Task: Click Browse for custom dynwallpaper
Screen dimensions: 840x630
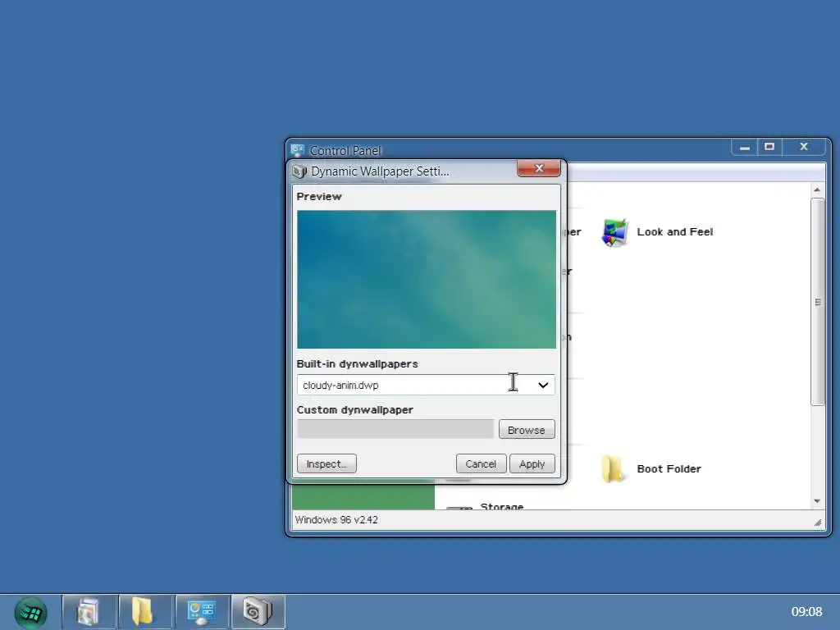Action: pyautogui.click(x=527, y=430)
